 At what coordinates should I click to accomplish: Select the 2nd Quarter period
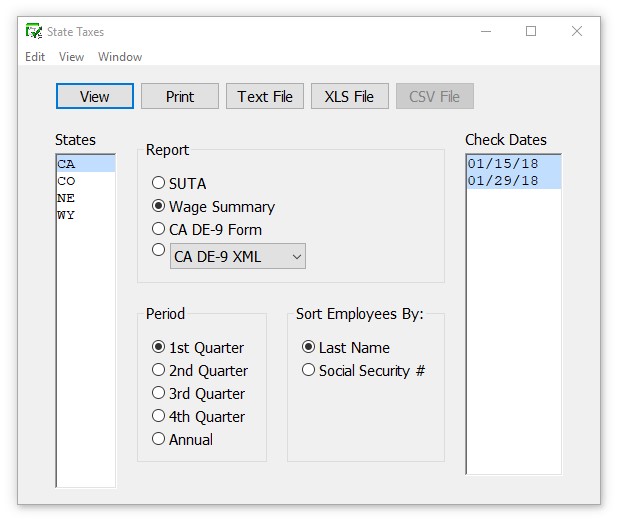point(159,371)
